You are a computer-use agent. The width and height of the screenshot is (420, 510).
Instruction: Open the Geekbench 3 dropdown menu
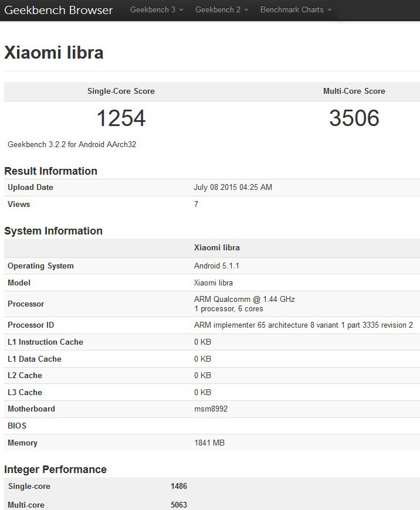[x=157, y=10]
